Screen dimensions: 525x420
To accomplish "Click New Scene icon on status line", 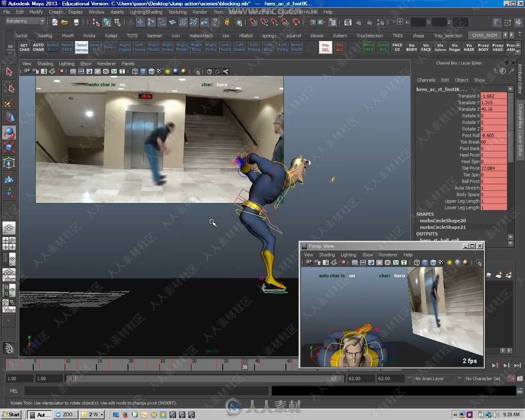I will pos(55,22).
